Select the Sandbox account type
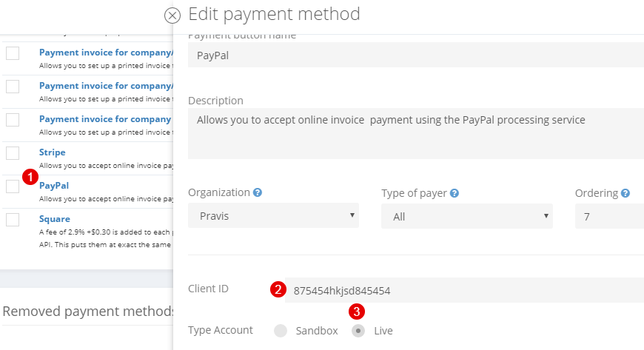The image size is (644, 350). tap(281, 331)
